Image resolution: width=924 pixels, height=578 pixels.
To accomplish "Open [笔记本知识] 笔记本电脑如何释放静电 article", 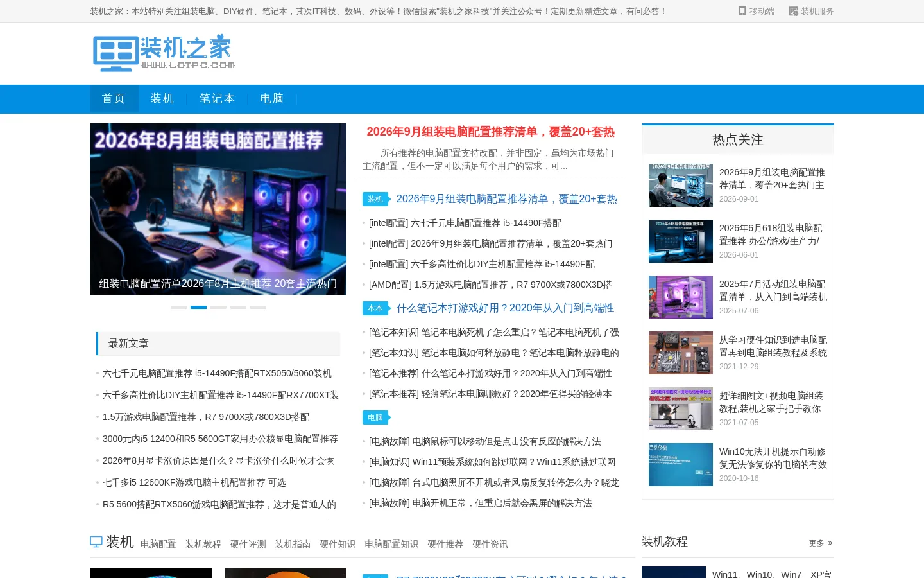I will click(x=494, y=353).
